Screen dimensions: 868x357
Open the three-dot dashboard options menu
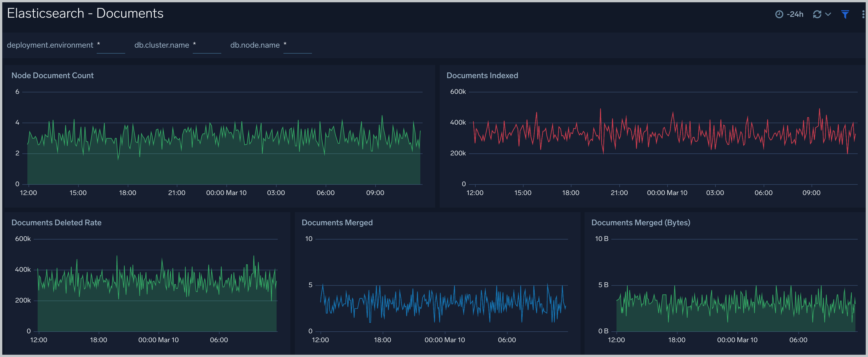coord(863,14)
